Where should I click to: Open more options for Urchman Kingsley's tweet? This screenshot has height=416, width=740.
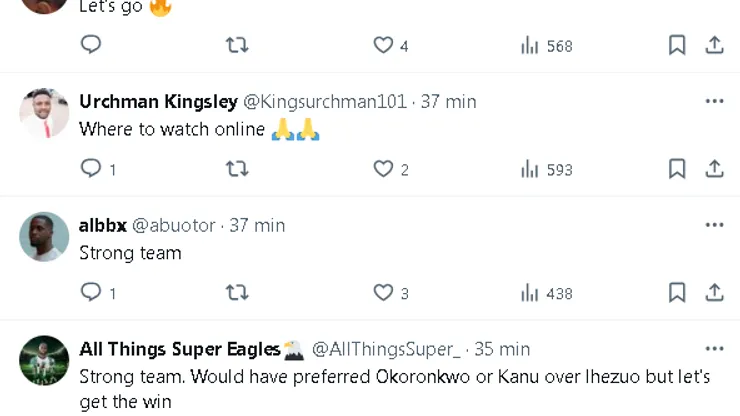(714, 101)
